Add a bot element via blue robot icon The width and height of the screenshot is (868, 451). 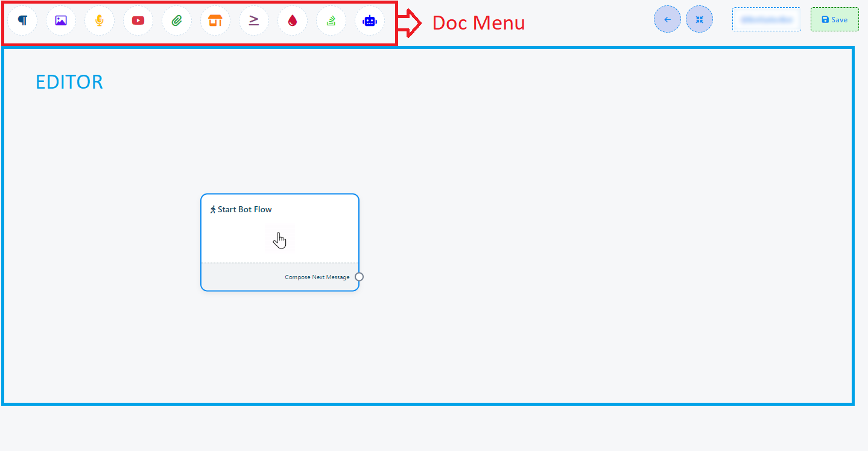(369, 20)
